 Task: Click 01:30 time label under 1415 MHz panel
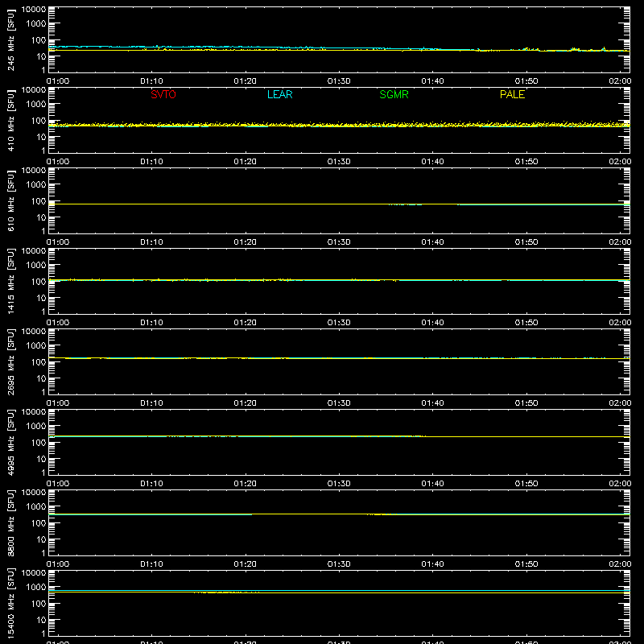pyautogui.click(x=339, y=323)
